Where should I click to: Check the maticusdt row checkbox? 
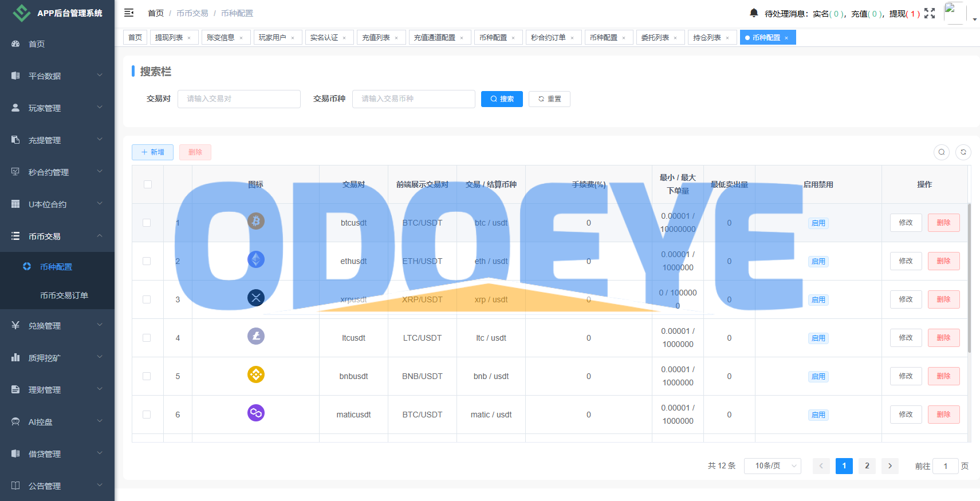(147, 415)
